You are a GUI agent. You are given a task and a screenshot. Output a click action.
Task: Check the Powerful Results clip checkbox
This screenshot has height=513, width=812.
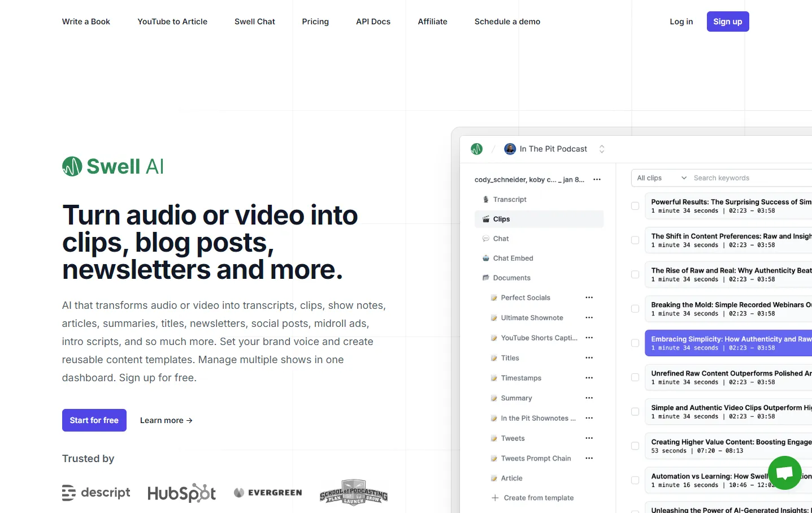click(x=635, y=206)
